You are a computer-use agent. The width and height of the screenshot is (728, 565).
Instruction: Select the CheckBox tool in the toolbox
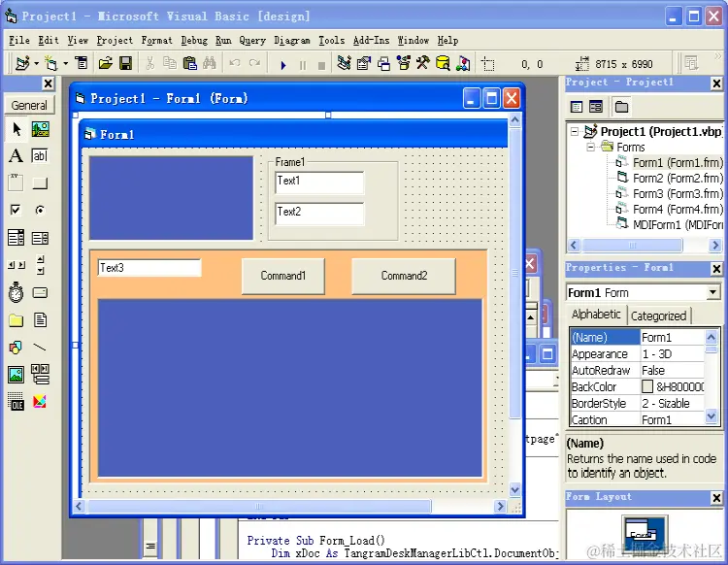17,211
